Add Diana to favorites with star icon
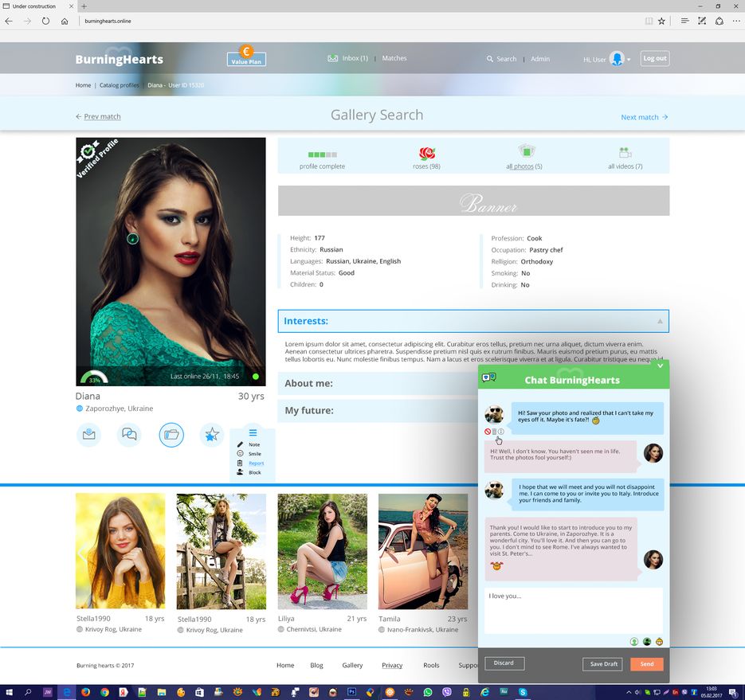The height and width of the screenshot is (700, 745). coord(212,435)
